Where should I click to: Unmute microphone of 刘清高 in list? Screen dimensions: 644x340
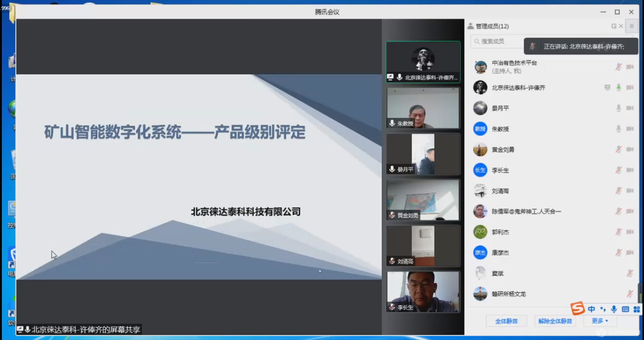(618, 191)
